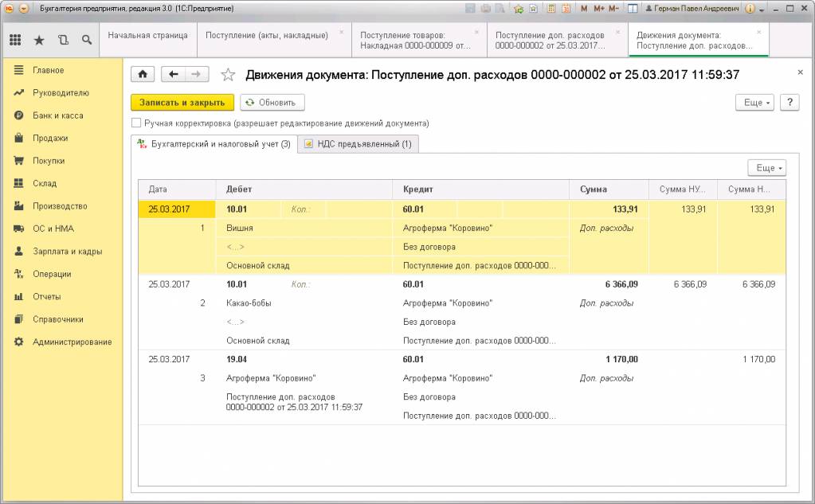Open the info icon in title bar

(x=750, y=8)
